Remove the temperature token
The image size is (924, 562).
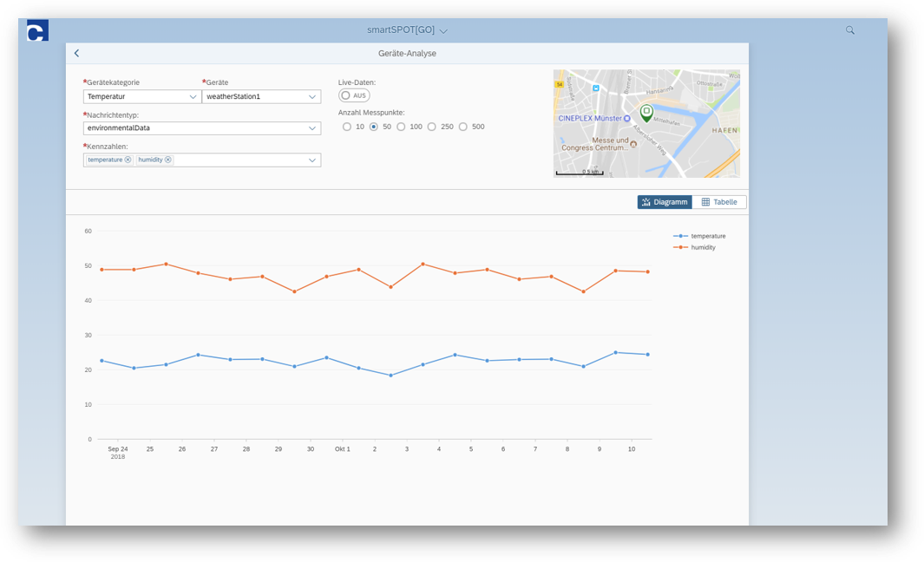(128, 160)
